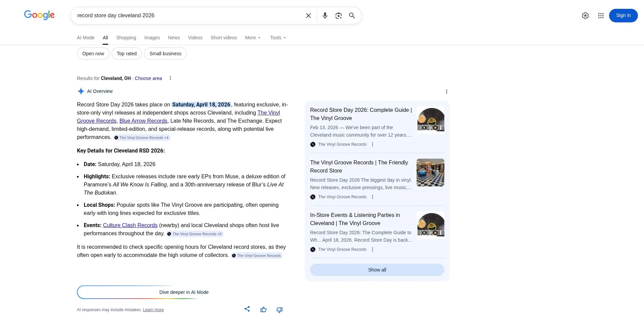This screenshot has height=321, width=644.
Task: Give the AI Overview a thumbs down
Action: coord(280,310)
